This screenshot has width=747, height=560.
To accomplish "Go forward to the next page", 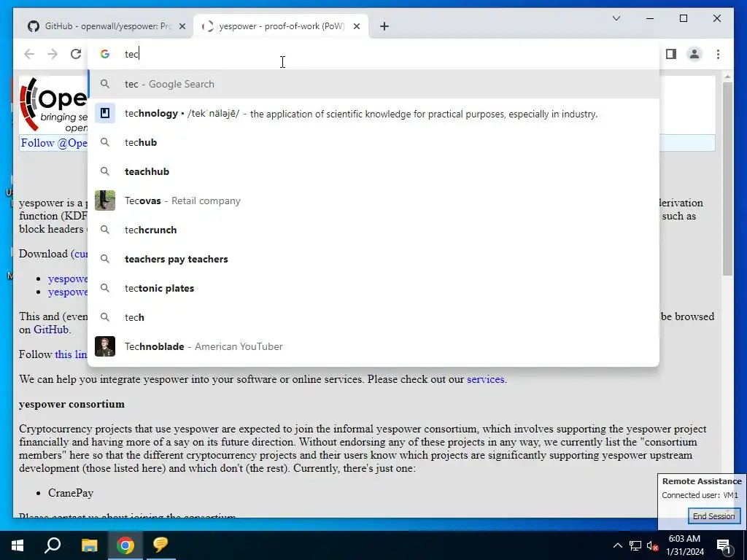I will tap(53, 54).
